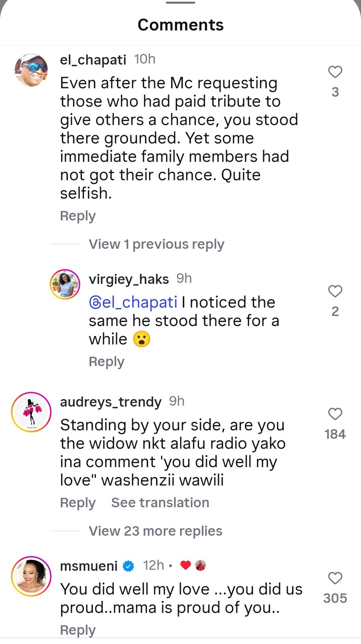Like el_chapati's comment with the heart
Screen dimensions: 361x644
point(335,72)
